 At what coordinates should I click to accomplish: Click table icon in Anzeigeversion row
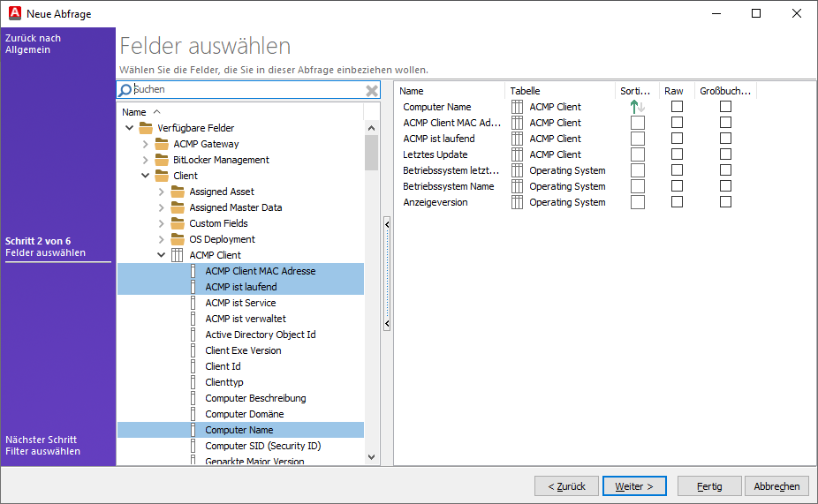click(x=517, y=202)
